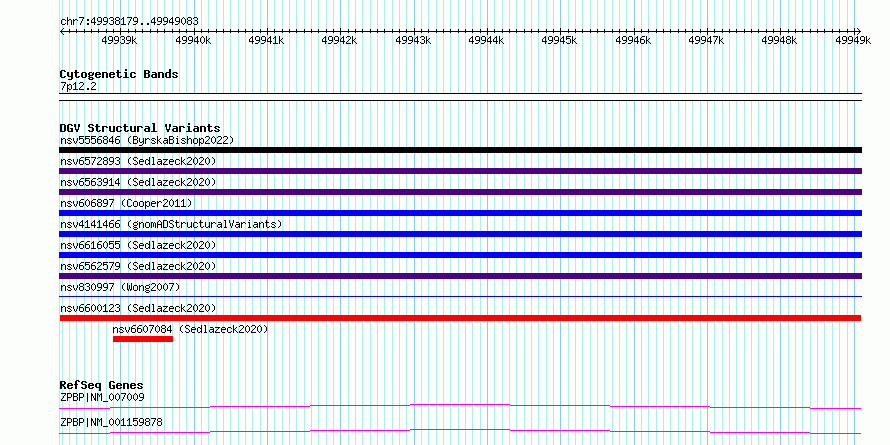Click the 49949k ruler tick label
Screen dimensions: 890x445
point(853,40)
